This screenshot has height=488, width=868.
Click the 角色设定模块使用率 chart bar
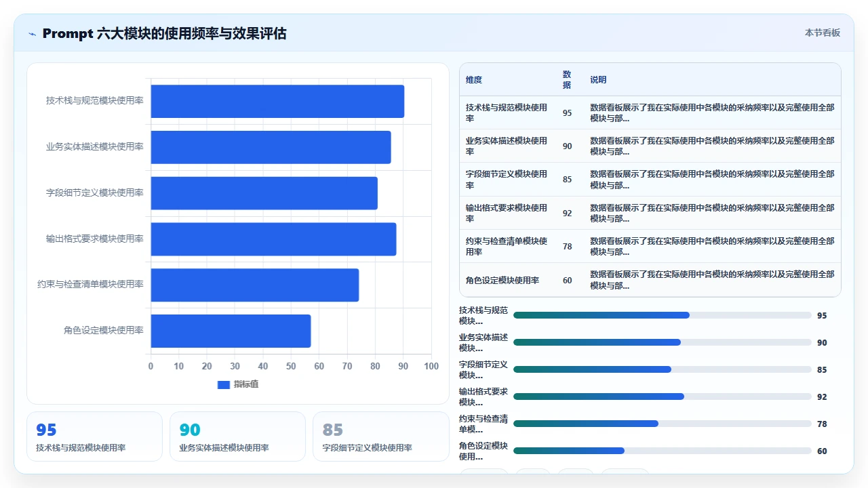coord(231,331)
